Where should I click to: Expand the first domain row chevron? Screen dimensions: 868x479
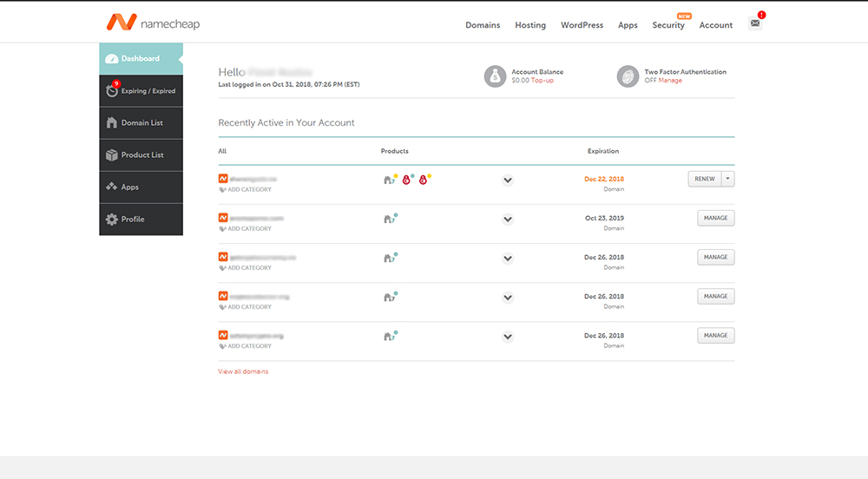point(508,180)
